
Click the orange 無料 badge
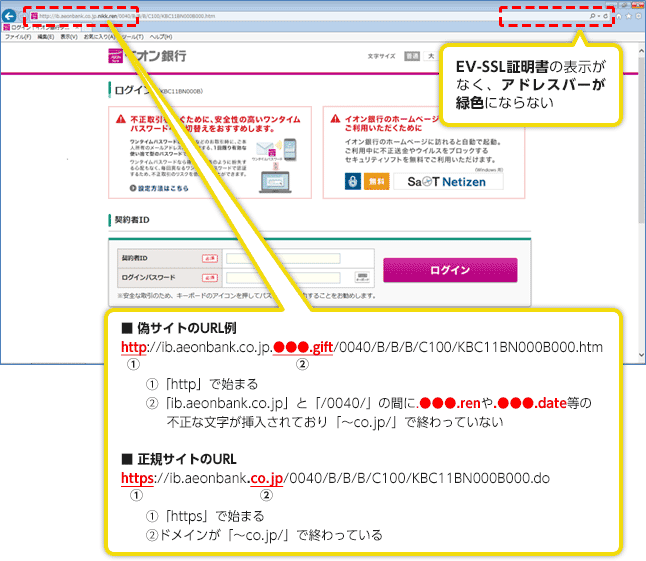click(377, 181)
